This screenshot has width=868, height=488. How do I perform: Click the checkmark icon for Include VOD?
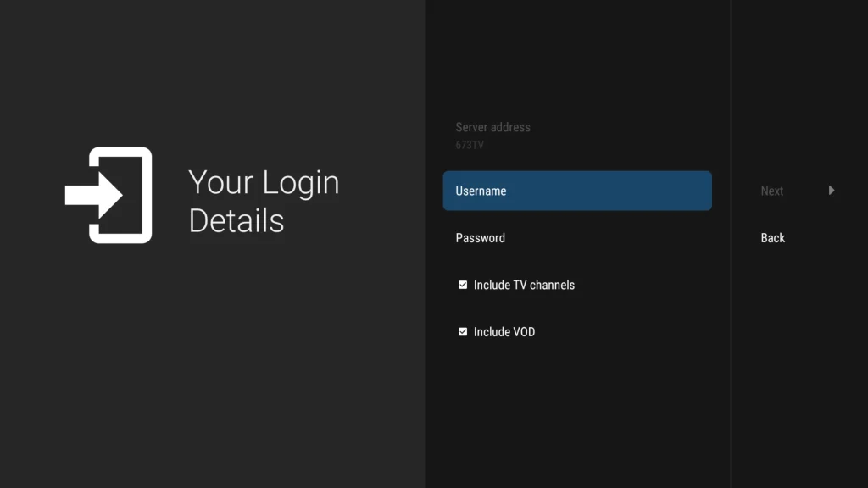pos(463,332)
